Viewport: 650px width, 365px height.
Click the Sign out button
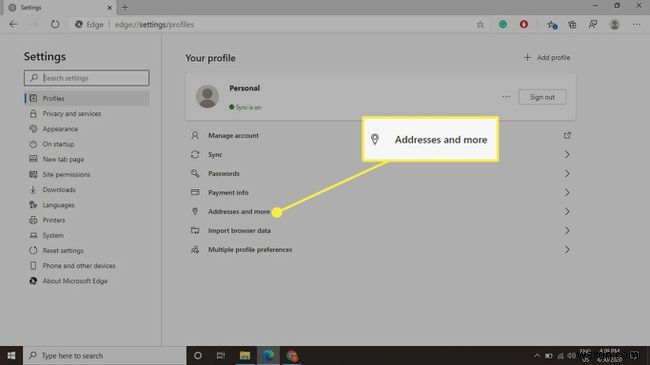pyautogui.click(x=542, y=97)
